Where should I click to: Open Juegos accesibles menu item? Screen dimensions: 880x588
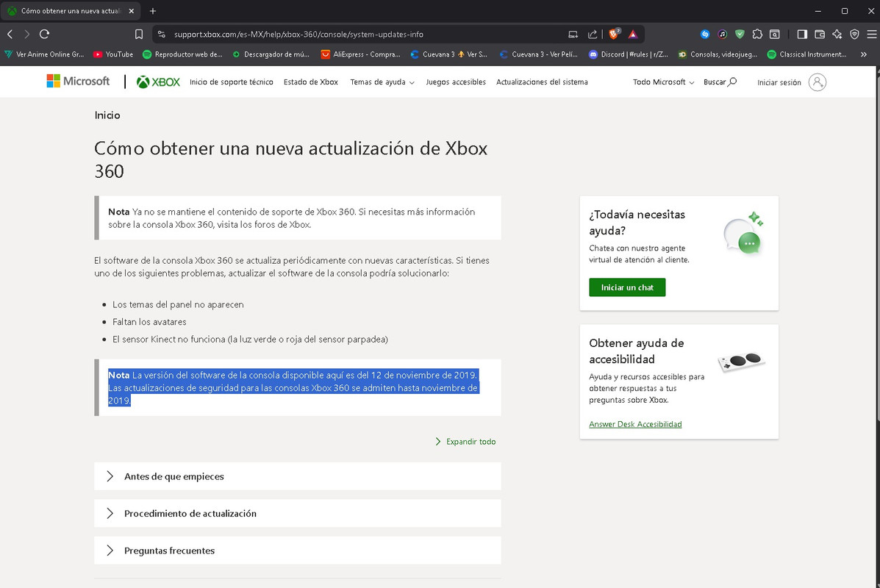(456, 82)
